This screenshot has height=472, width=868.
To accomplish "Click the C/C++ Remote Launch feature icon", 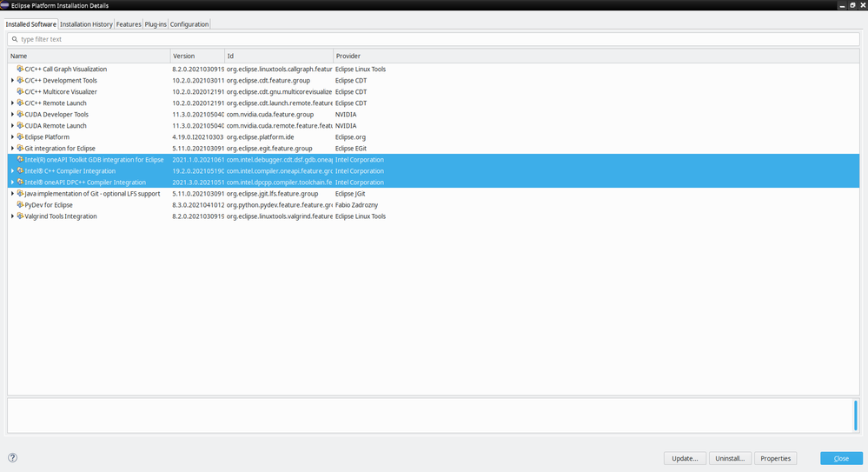I will pos(20,103).
